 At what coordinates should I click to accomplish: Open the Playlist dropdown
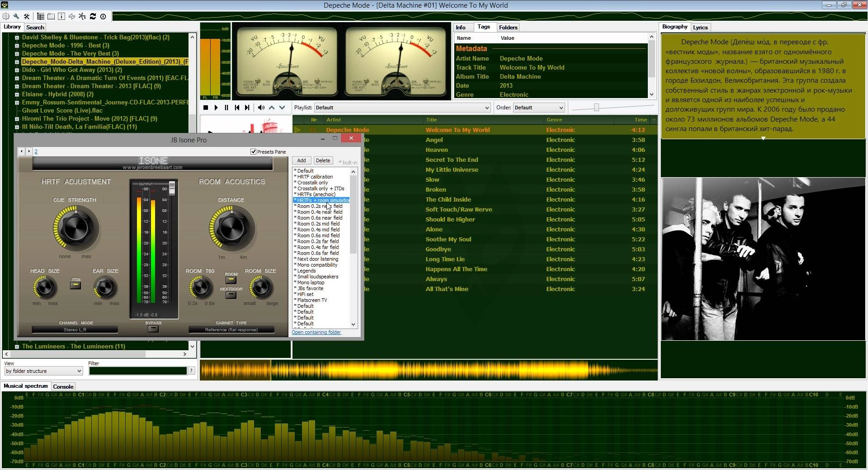click(x=402, y=108)
